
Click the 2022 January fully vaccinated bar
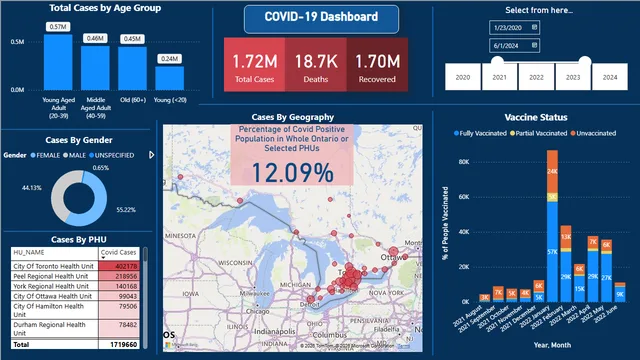[x=552, y=252]
